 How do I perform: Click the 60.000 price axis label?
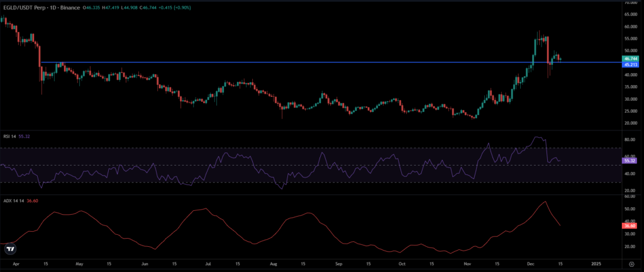630,26
